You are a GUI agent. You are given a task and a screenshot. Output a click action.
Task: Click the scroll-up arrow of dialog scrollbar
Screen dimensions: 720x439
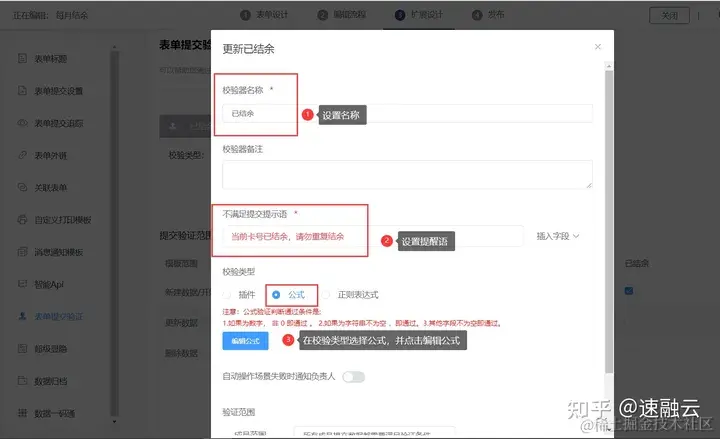pos(609,66)
